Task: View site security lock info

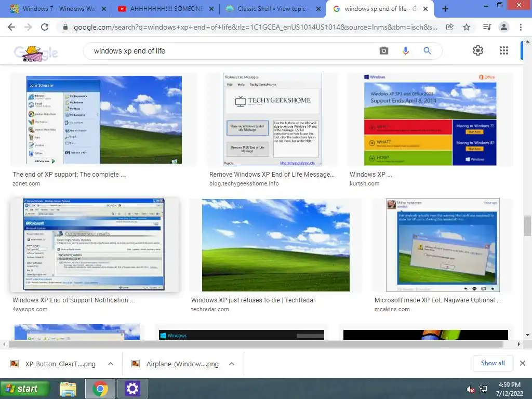Action: (x=65, y=27)
